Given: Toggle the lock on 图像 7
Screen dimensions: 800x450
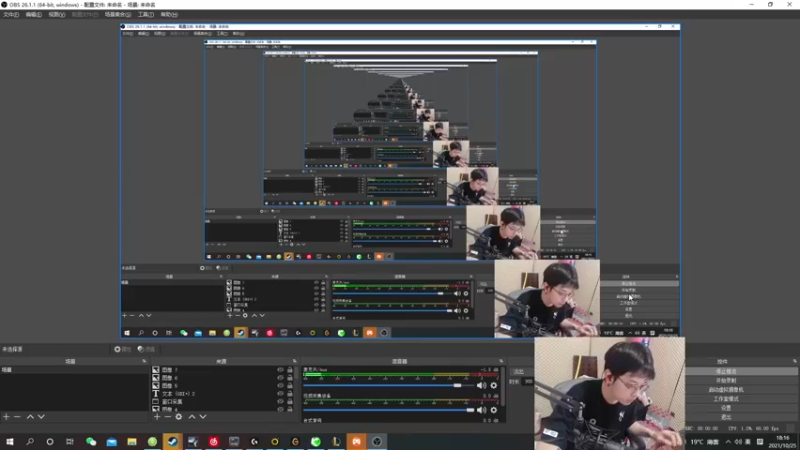Looking at the screenshot, I should 290,370.
